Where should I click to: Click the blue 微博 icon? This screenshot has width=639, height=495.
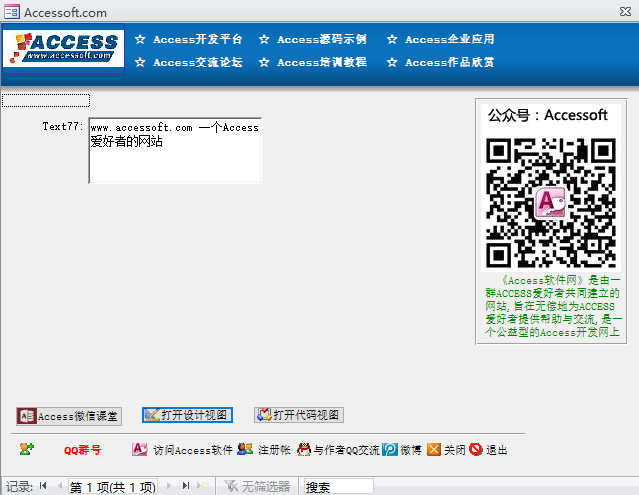tap(390, 449)
